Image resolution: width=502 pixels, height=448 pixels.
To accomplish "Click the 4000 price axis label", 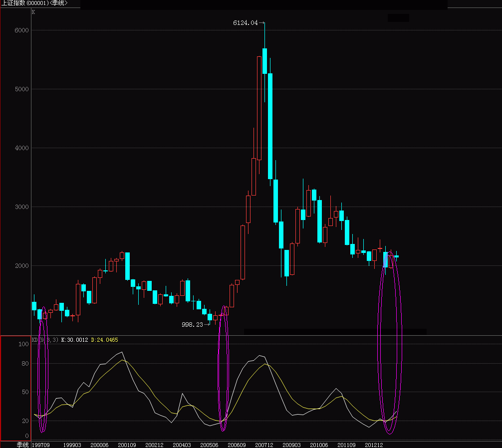I will coord(22,148).
